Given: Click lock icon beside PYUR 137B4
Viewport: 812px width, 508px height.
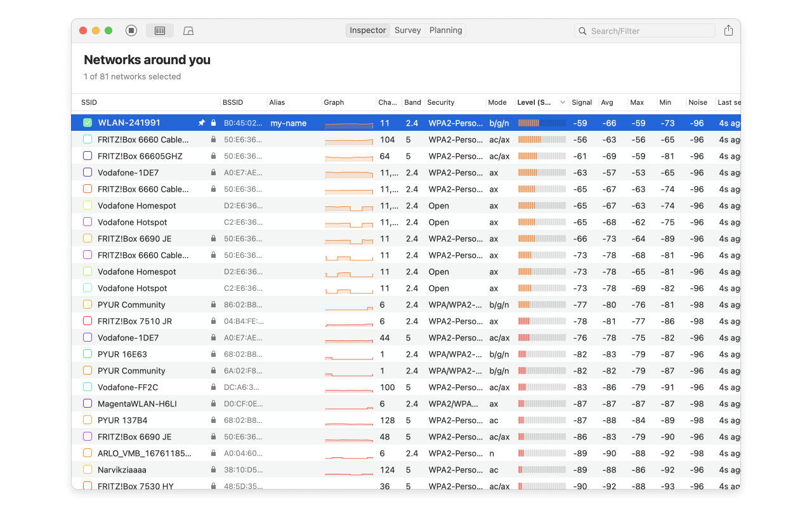Looking at the screenshot, I should coord(213,420).
